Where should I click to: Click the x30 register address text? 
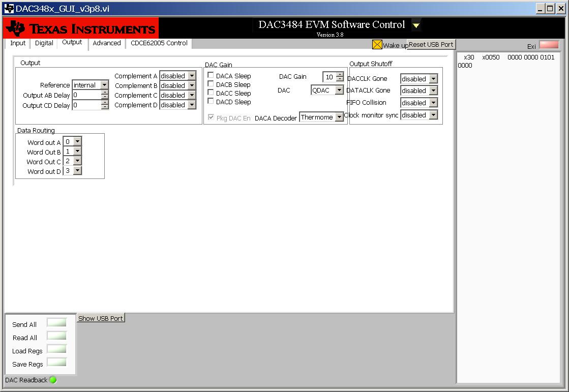469,57
